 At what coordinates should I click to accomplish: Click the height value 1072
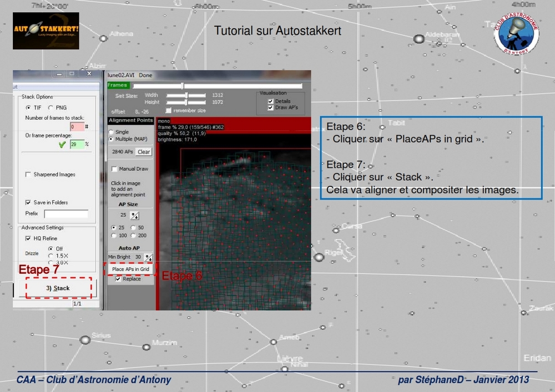(218, 103)
